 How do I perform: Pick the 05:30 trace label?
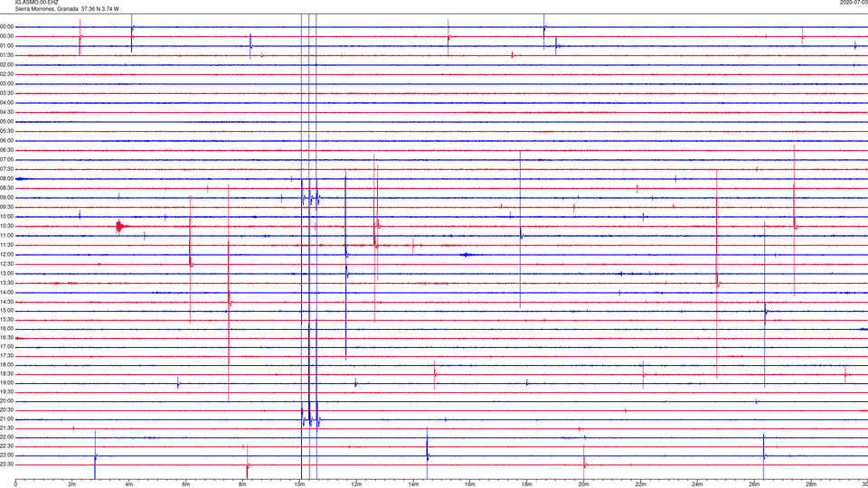(6, 131)
